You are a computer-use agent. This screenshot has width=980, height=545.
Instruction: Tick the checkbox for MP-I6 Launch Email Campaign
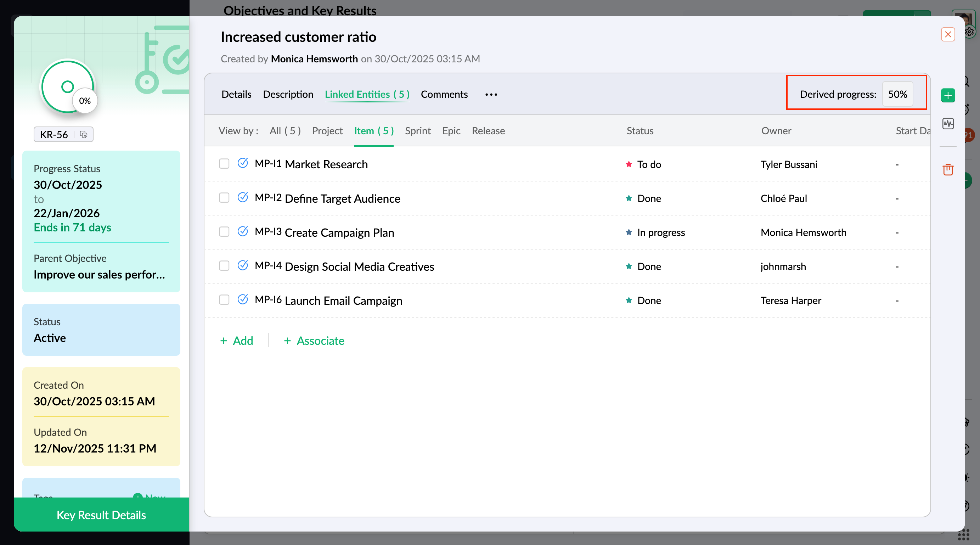(224, 300)
